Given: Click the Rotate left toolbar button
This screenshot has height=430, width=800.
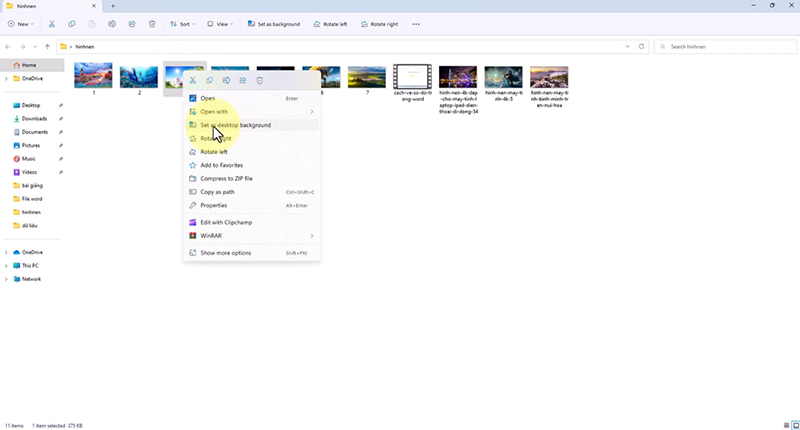Looking at the screenshot, I should click(329, 24).
